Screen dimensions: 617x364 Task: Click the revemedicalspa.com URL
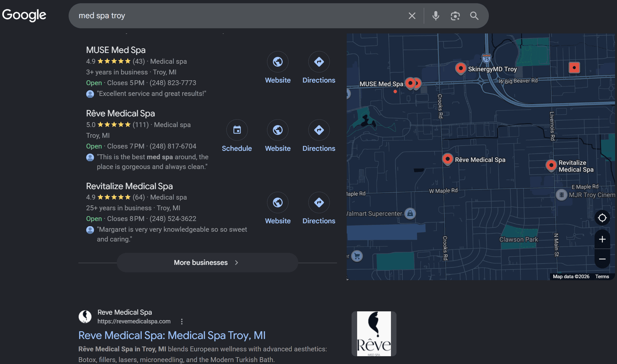134,321
